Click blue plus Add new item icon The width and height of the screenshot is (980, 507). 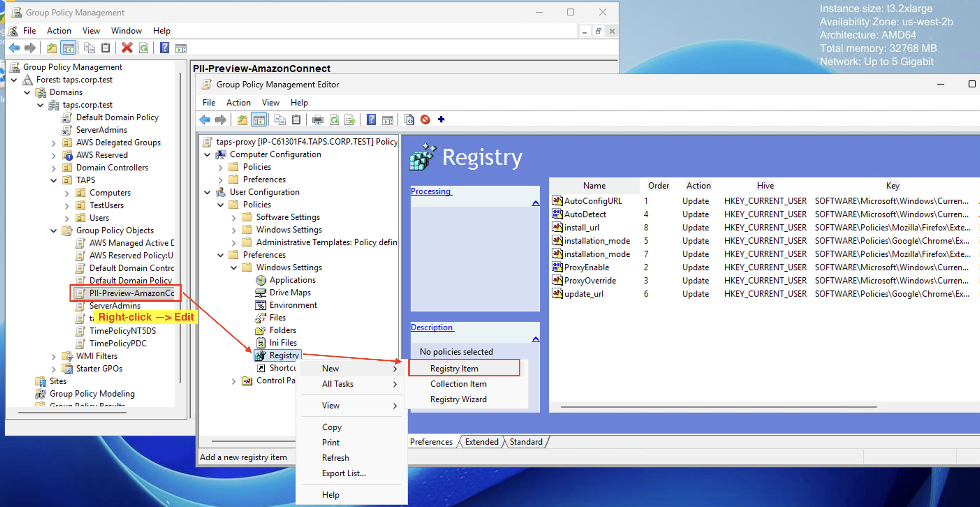click(441, 119)
